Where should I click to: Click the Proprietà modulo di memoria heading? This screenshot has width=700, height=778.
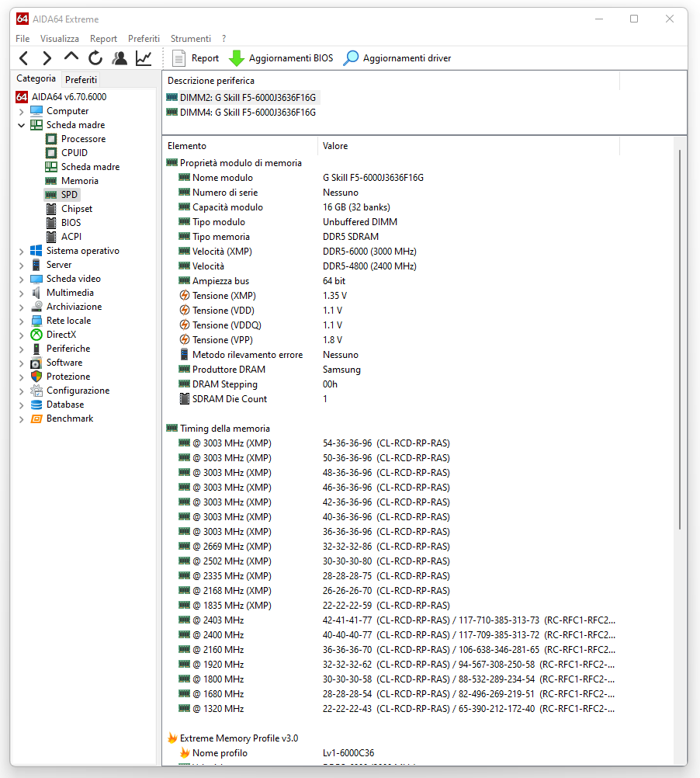tap(241, 163)
